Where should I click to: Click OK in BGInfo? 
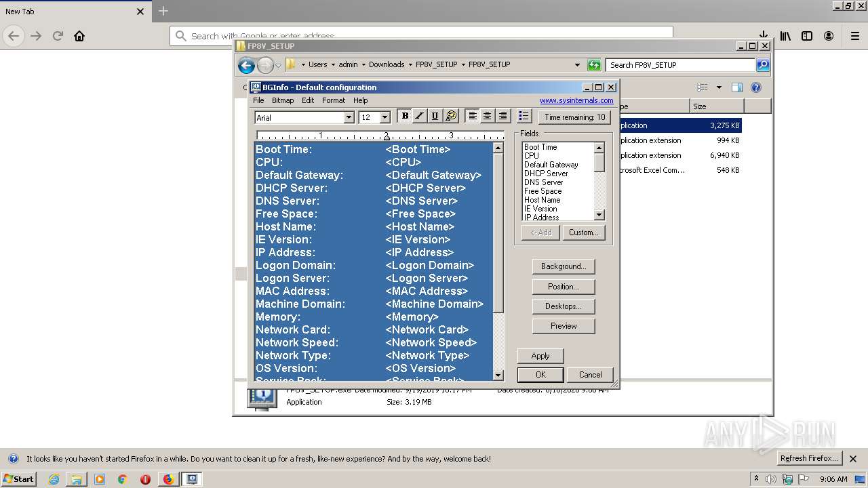(540, 375)
